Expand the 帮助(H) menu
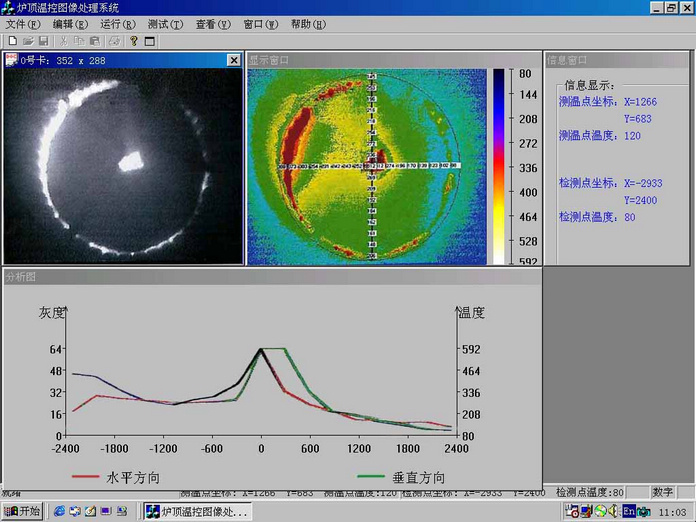The height and width of the screenshot is (522, 696). (308, 24)
